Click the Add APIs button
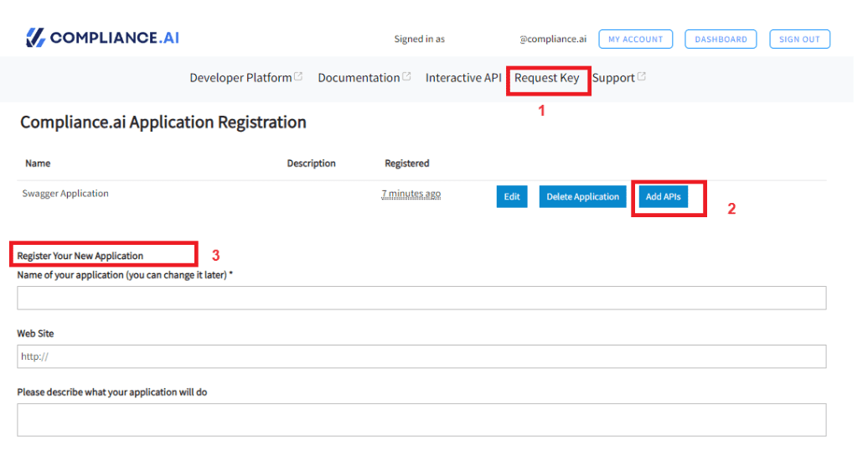The height and width of the screenshot is (457, 868). (x=664, y=197)
